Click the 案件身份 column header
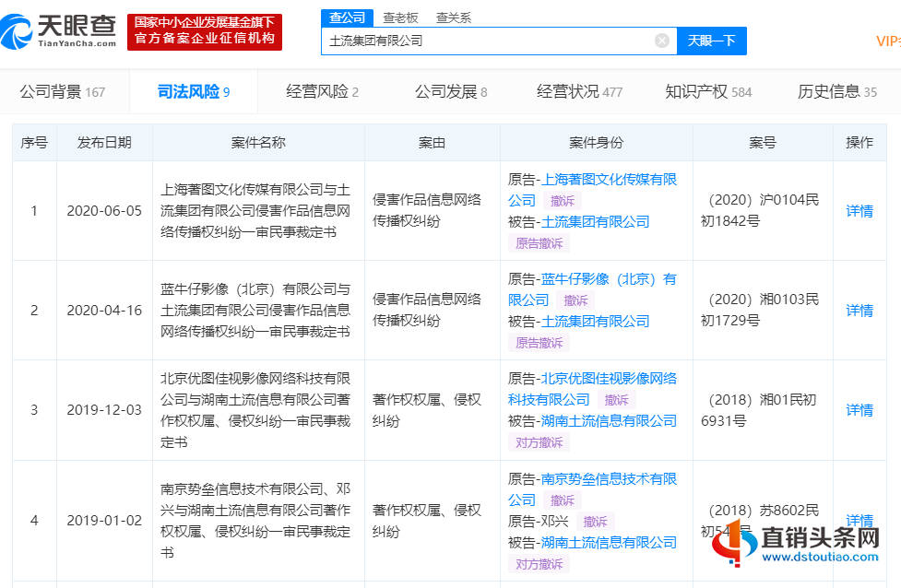 coord(597,143)
